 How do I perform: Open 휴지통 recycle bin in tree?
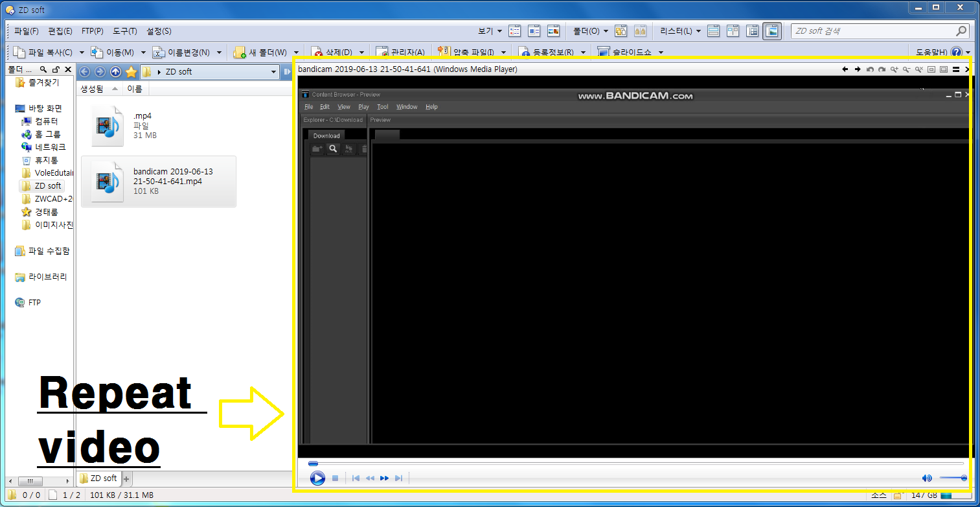pos(40,160)
